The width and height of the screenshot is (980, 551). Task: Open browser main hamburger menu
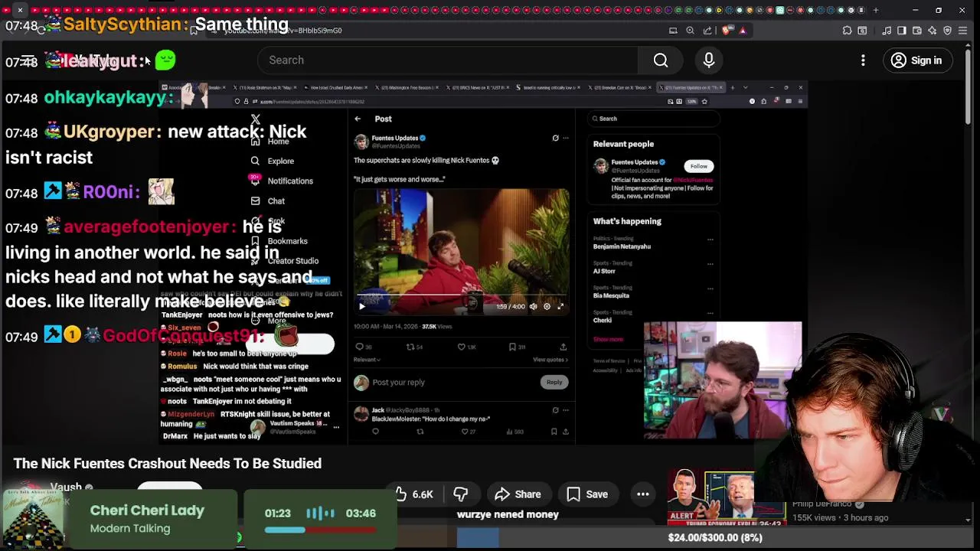[x=964, y=31]
